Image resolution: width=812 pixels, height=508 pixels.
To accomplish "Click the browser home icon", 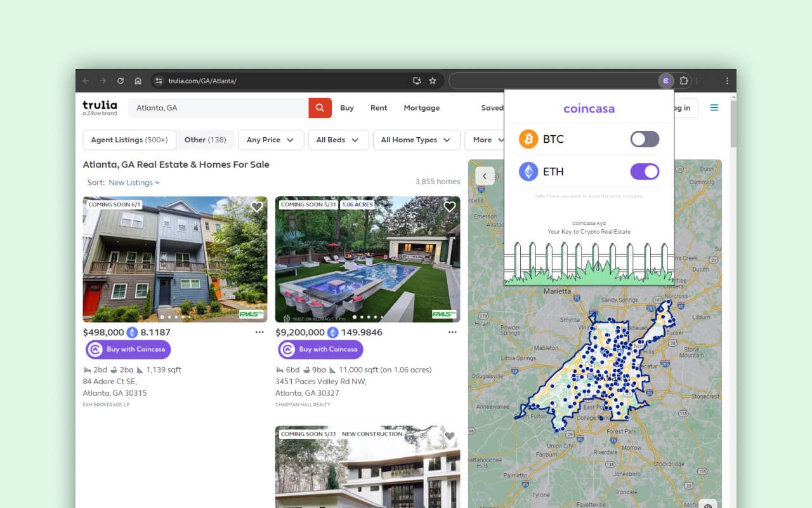I will coord(138,81).
